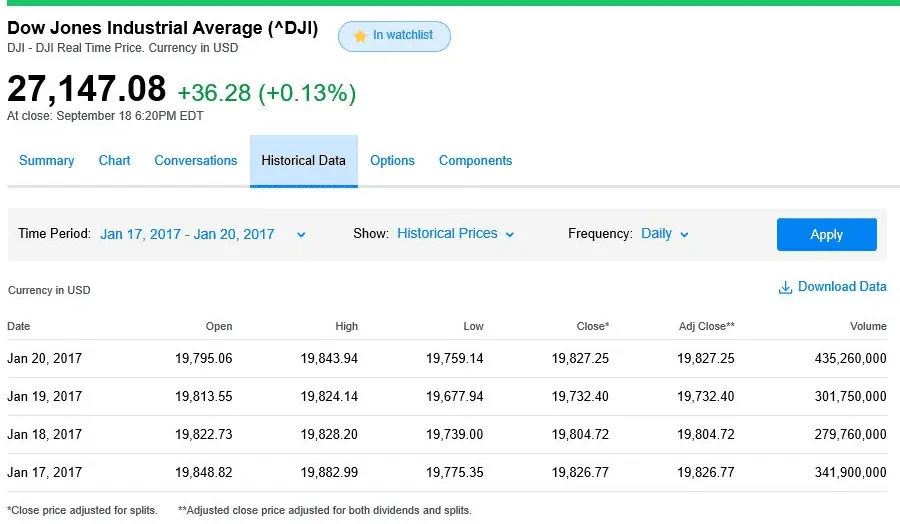Click the Download Data link
Viewport: 900px width, 524px height.
click(842, 287)
